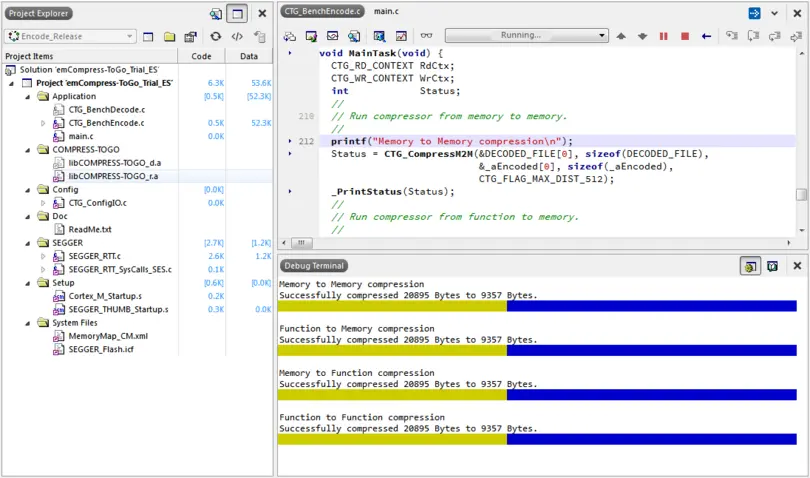Click the glasses icon in editor toolbar

427,36
